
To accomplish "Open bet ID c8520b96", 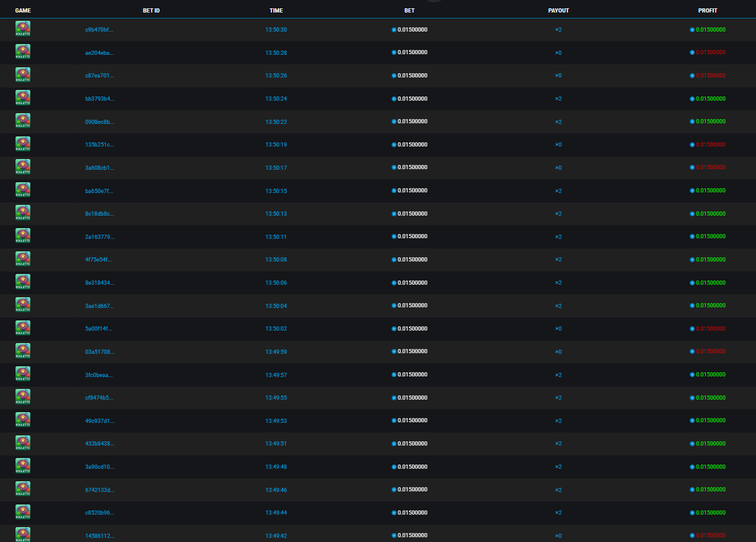I will 99,512.
